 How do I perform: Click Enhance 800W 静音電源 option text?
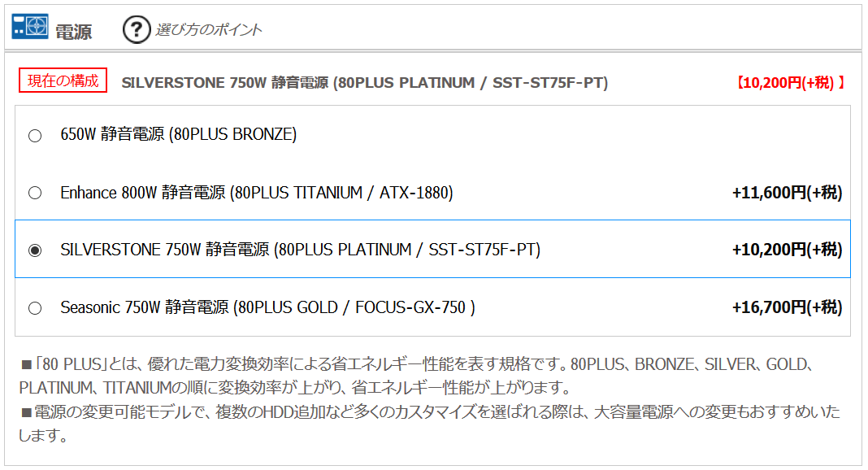coord(256,193)
